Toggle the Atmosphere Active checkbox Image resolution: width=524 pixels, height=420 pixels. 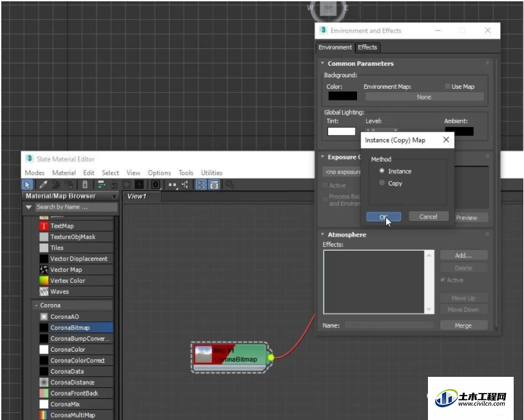tap(443, 280)
